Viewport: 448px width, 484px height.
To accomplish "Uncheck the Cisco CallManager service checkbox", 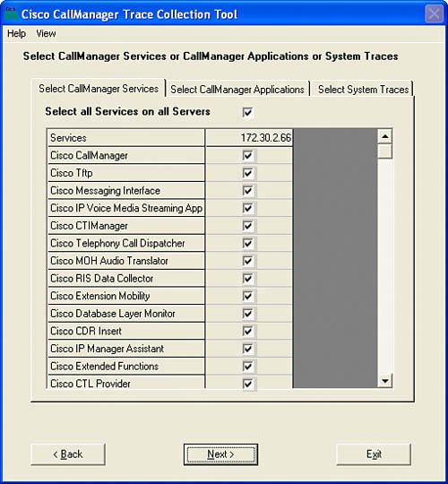I will click(x=248, y=155).
